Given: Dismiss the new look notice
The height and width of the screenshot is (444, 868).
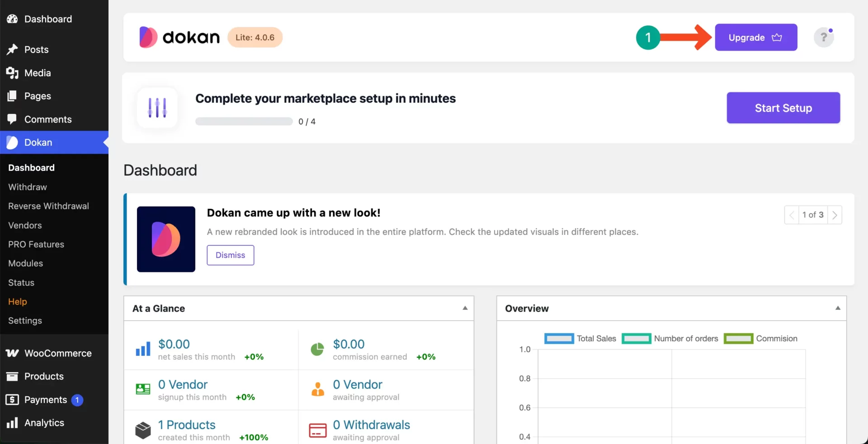Looking at the screenshot, I should [231, 255].
